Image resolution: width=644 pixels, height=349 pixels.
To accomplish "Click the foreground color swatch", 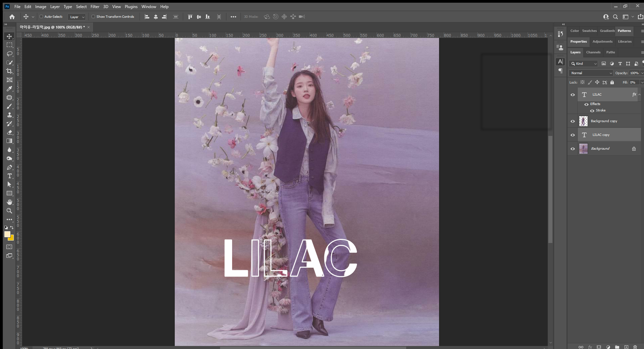I will (7, 234).
